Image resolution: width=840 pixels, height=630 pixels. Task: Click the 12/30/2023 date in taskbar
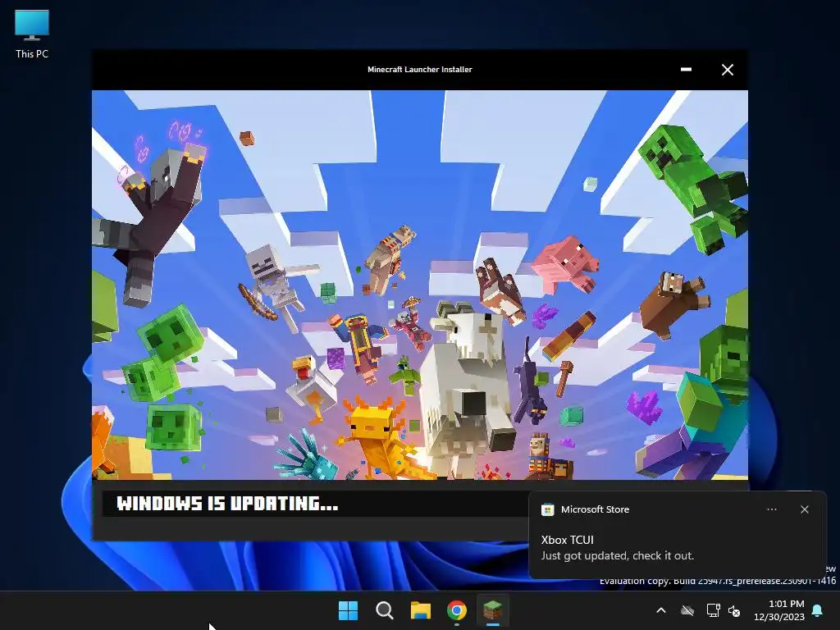tap(779, 617)
